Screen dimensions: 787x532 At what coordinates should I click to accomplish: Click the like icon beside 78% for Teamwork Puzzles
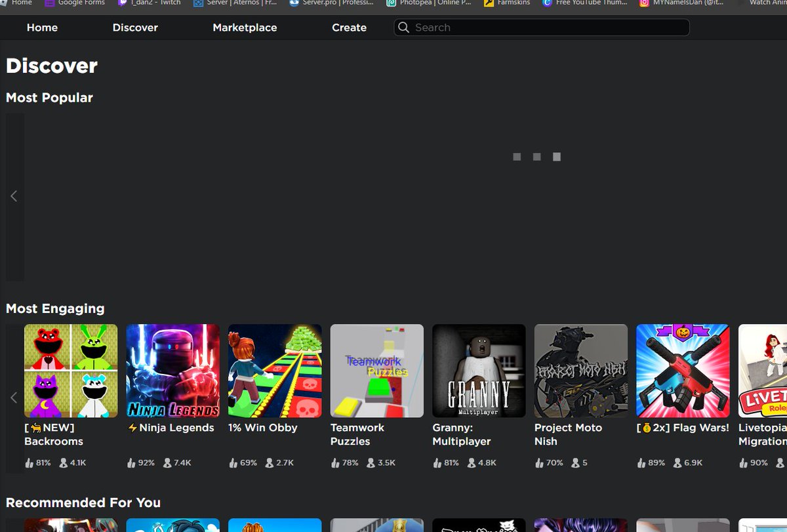335,463
